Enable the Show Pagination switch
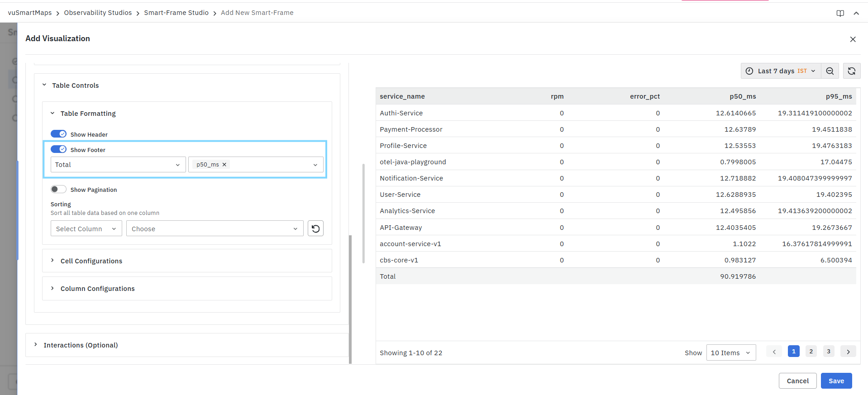The height and width of the screenshot is (395, 868). coord(58,189)
